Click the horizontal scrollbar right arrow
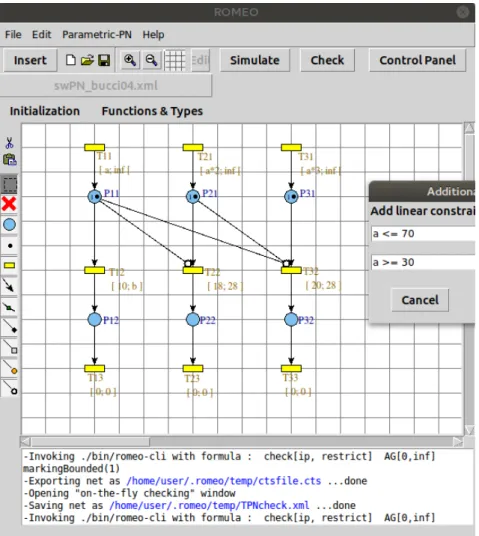This screenshot has width=479, height=536. [x=458, y=442]
